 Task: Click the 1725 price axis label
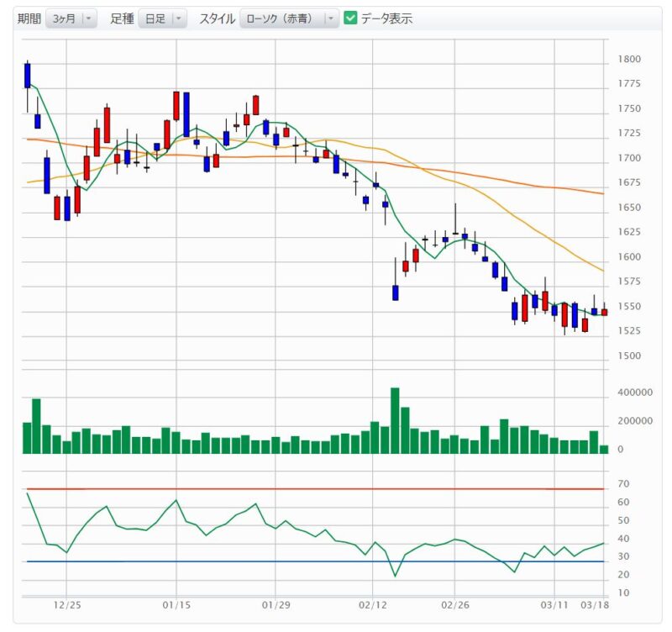629,133
